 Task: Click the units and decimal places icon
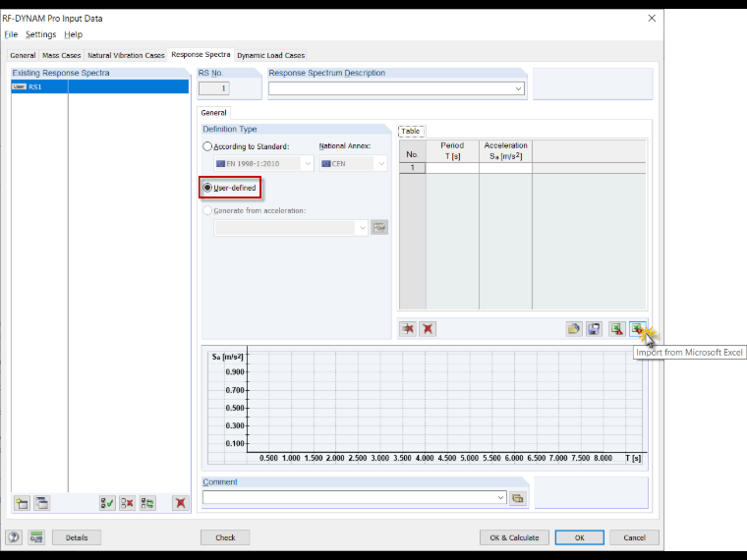[36, 537]
